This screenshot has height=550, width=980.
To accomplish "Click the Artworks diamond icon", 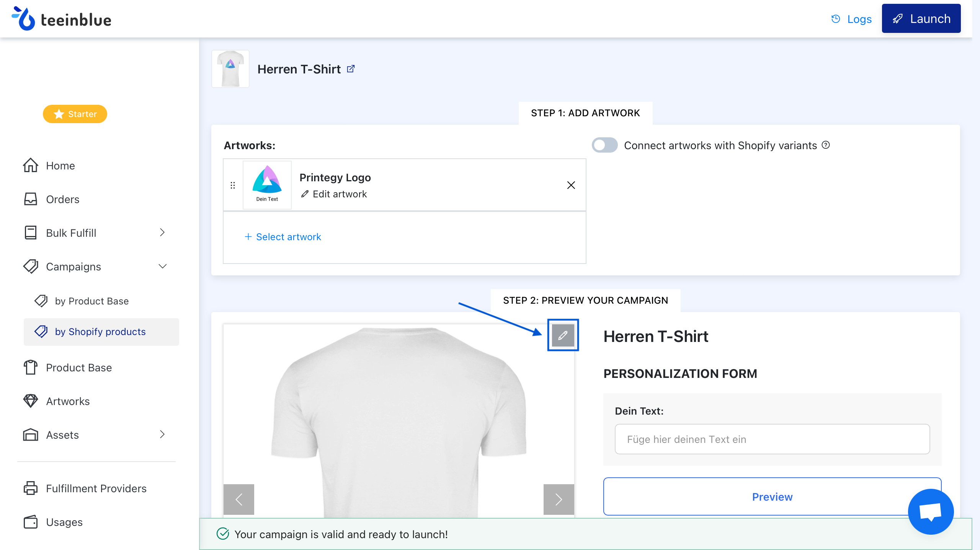I will [x=31, y=401].
